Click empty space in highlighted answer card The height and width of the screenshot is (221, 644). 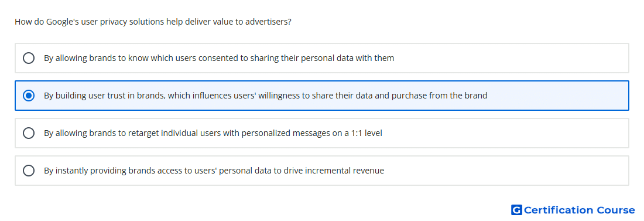click(557, 96)
